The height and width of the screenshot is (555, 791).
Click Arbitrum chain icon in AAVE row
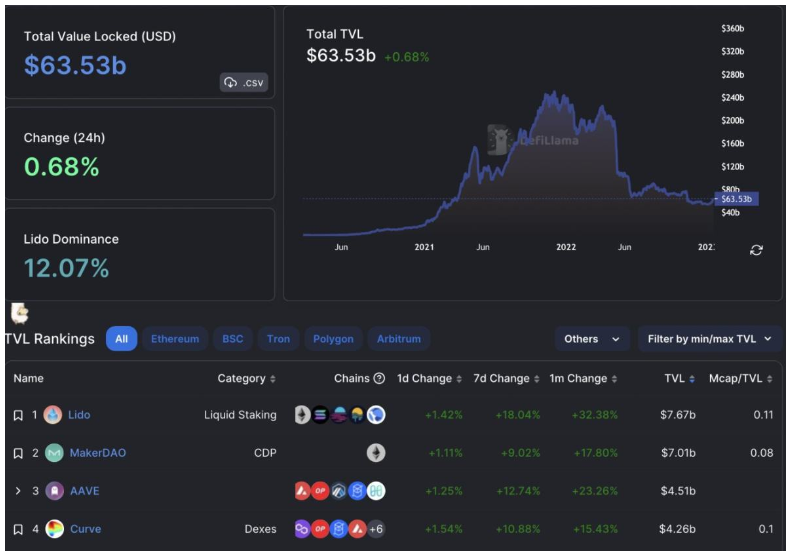point(338,491)
